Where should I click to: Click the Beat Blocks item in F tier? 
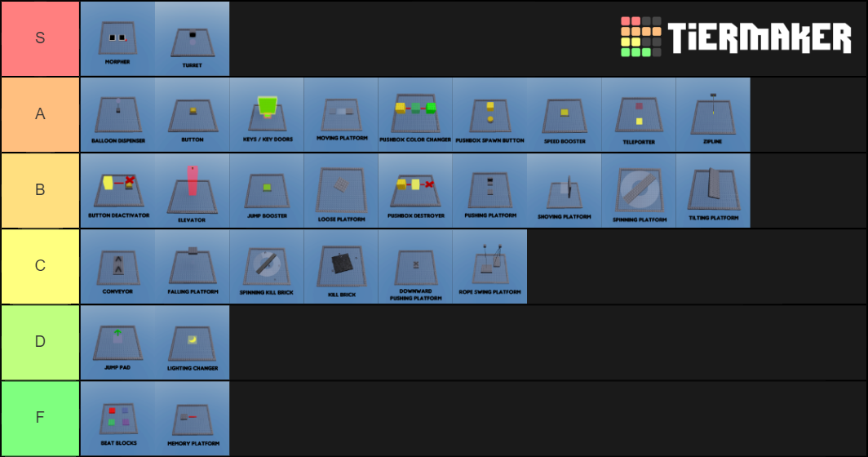(x=118, y=418)
